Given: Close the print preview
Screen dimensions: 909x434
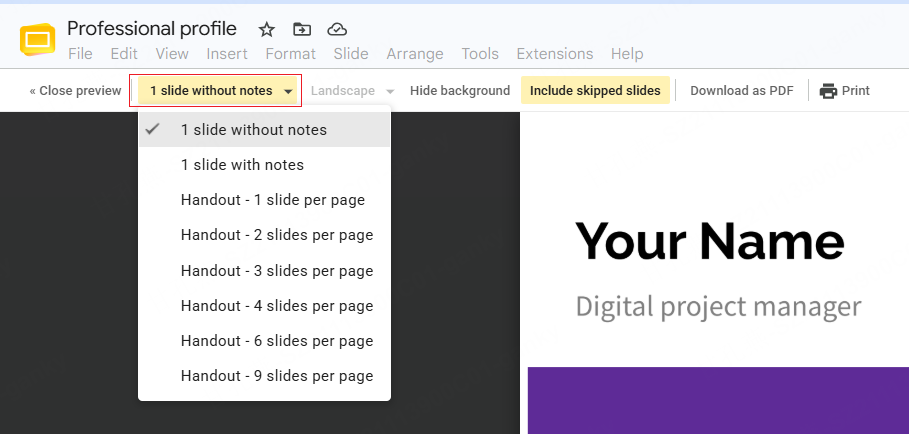Looking at the screenshot, I should click(75, 91).
